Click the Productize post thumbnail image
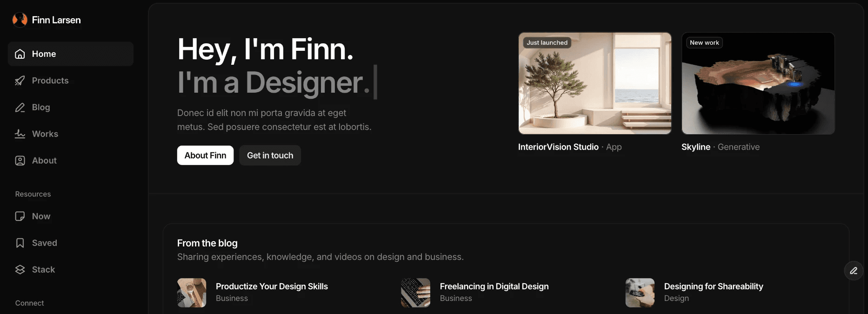868x314 pixels. tap(192, 293)
